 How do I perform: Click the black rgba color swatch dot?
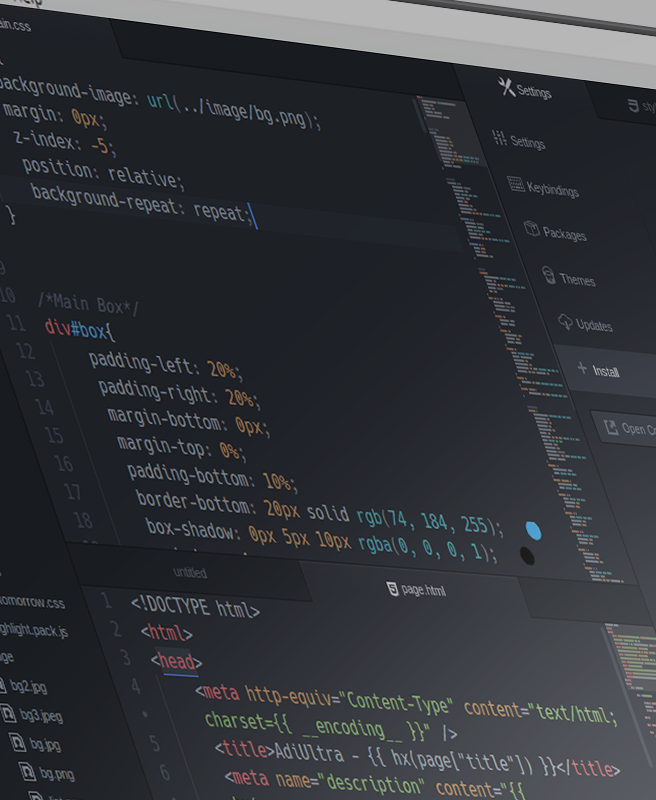click(527, 556)
